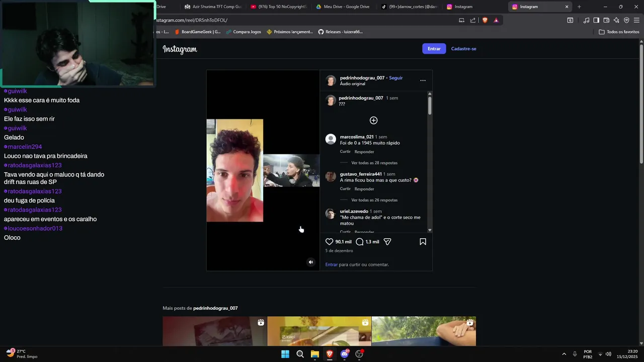Open the Brave Wallet icon

606,20
